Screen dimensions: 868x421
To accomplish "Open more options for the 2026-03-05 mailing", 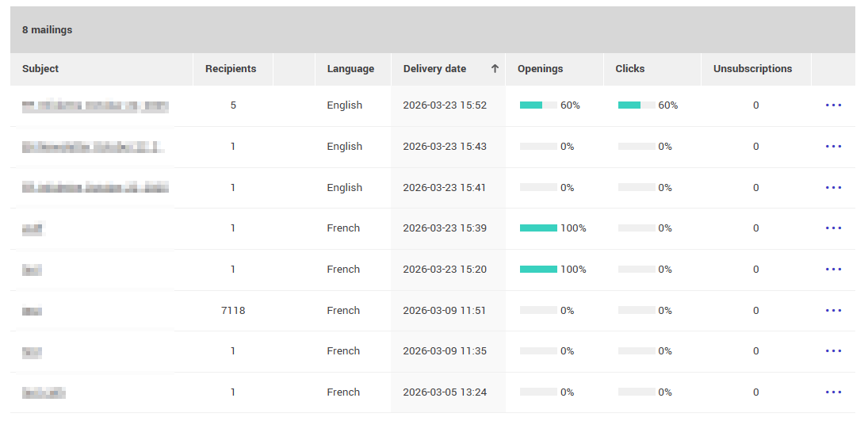I will click(x=833, y=392).
